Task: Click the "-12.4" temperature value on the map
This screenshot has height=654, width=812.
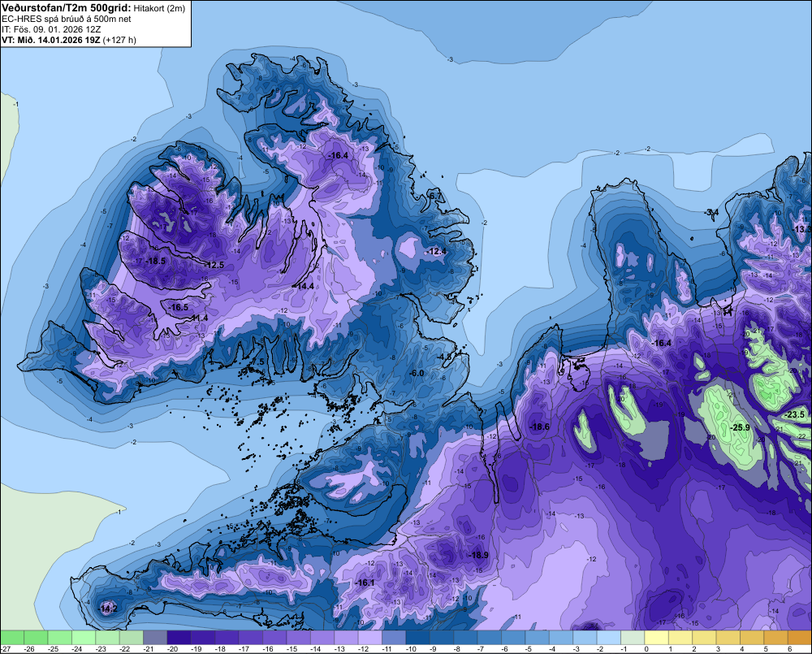Action: click(437, 251)
